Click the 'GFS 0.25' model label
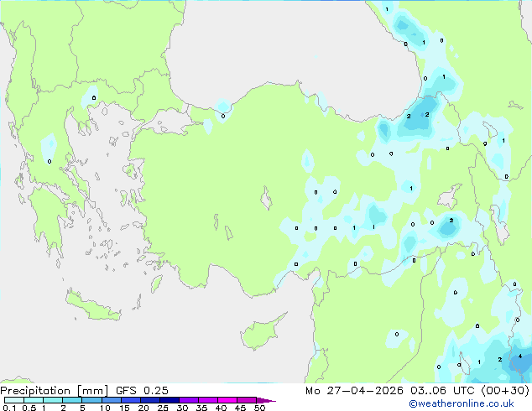532x411 pixels. (x=142, y=391)
